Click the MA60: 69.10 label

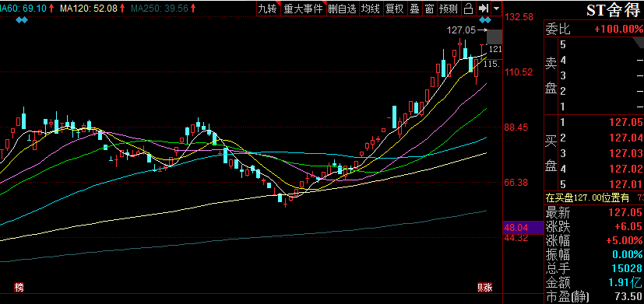tap(24, 8)
